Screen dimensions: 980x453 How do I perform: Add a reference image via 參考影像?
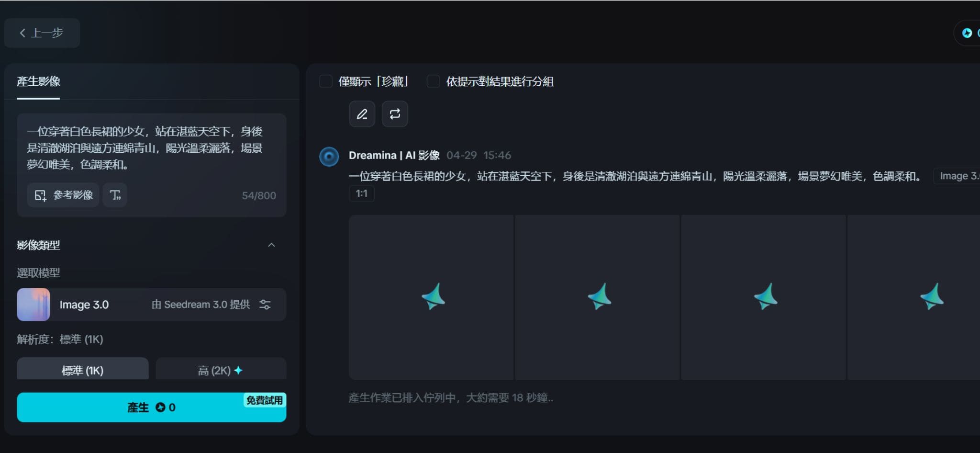point(63,195)
